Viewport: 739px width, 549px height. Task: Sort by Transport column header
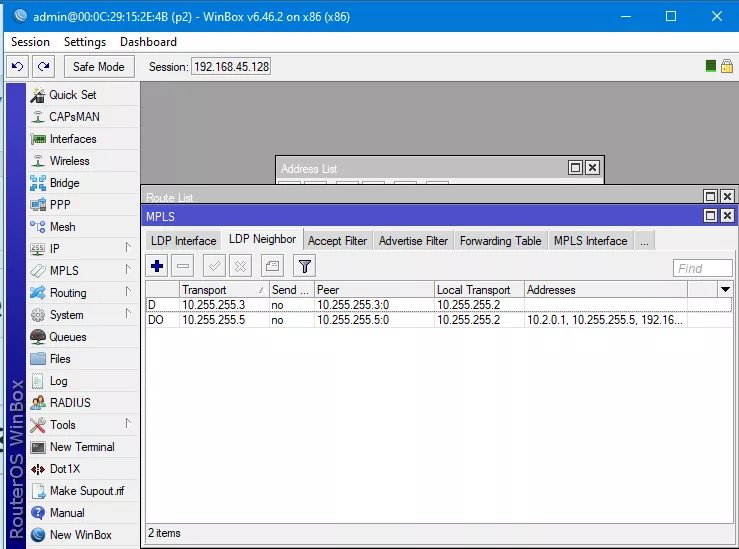224,289
